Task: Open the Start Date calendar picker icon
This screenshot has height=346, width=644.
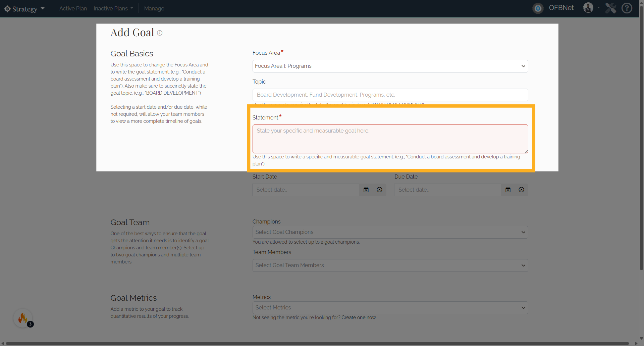Action: point(366,190)
